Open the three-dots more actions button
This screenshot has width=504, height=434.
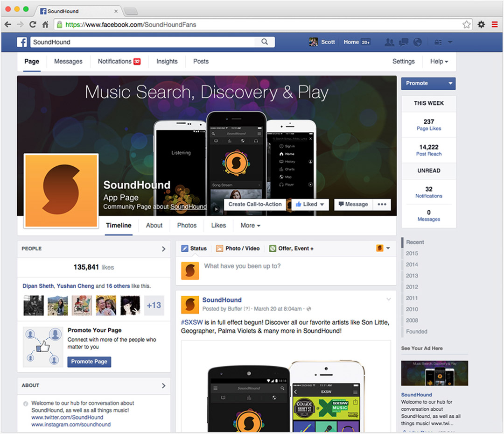point(382,204)
